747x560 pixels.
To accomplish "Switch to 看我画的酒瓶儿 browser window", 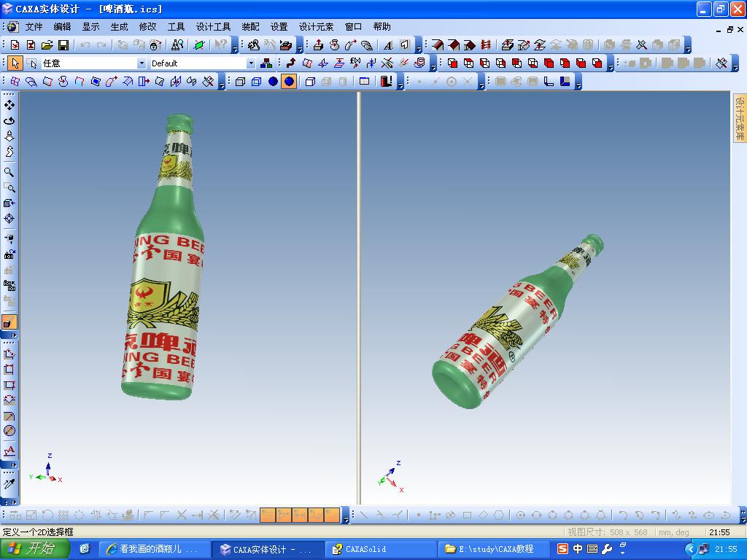I will [x=155, y=549].
